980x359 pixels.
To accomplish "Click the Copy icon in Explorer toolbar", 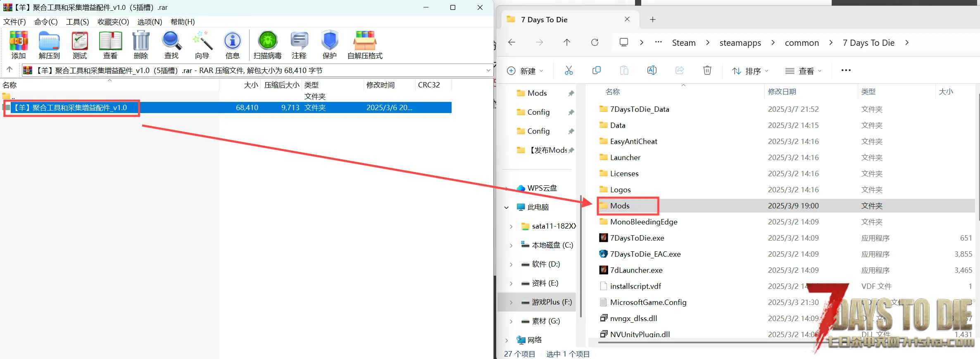I will click(596, 71).
